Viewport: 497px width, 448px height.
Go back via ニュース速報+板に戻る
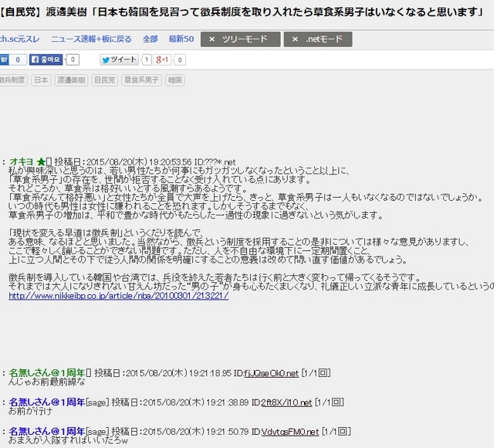[92, 39]
